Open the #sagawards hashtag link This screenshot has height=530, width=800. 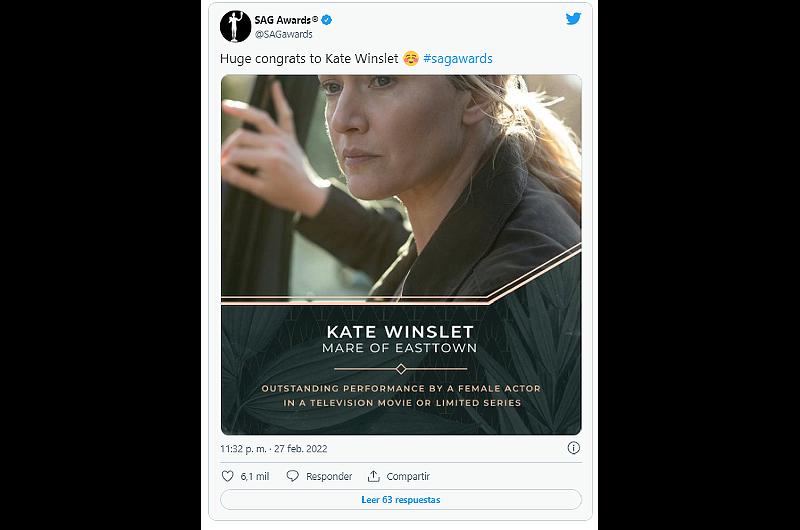pos(458,59)
